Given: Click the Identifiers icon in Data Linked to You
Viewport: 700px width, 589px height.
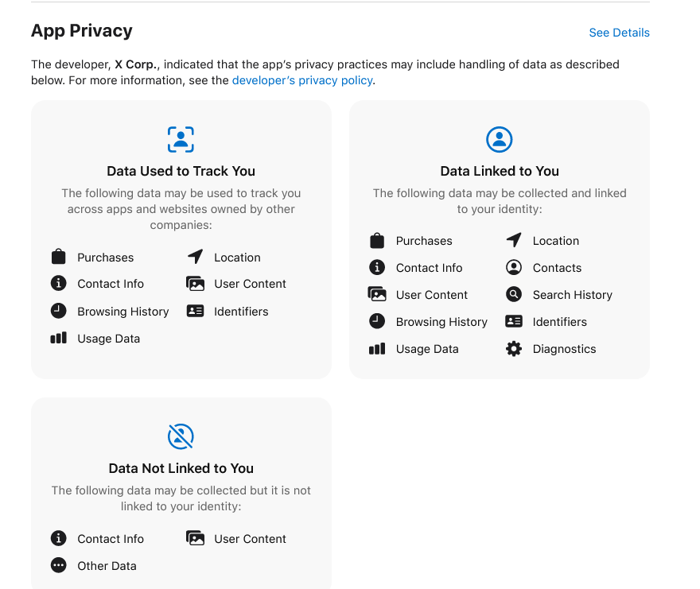Looking at the screenshot, I should tap(515, 321).
